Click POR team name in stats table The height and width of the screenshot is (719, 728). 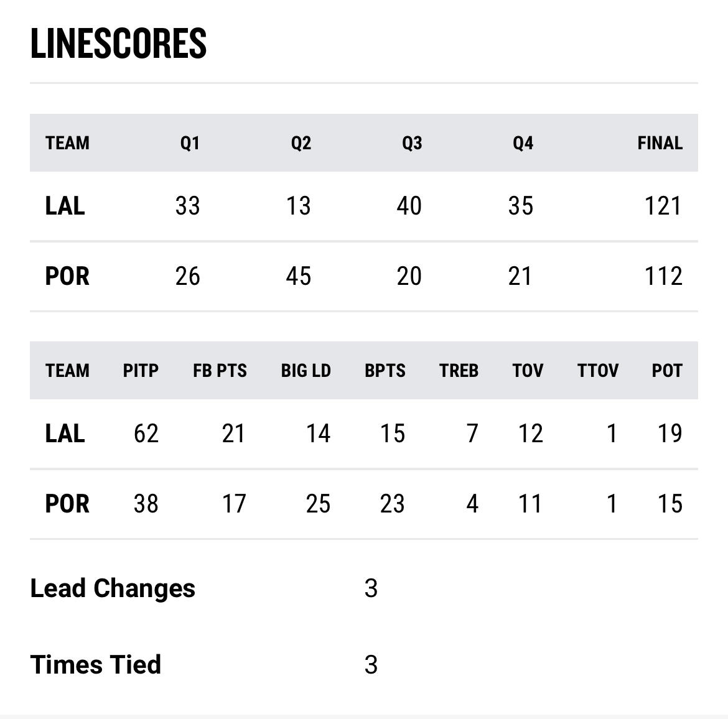67,504
